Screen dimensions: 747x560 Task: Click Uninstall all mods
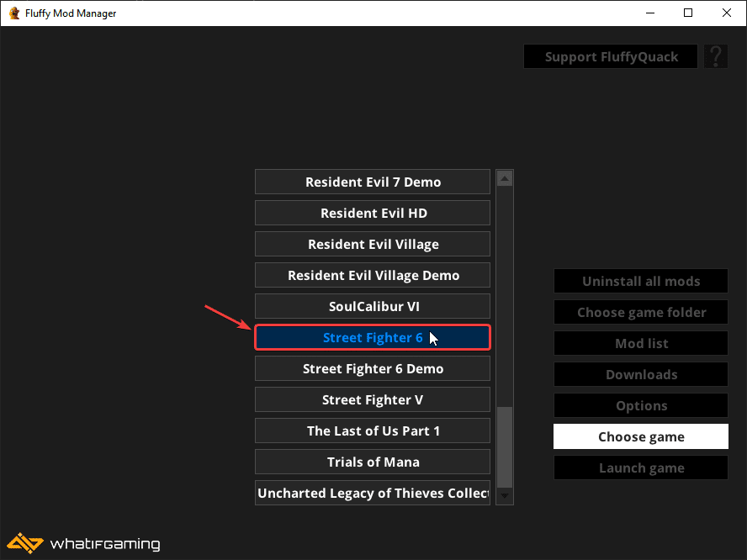[x=641, y=281]
